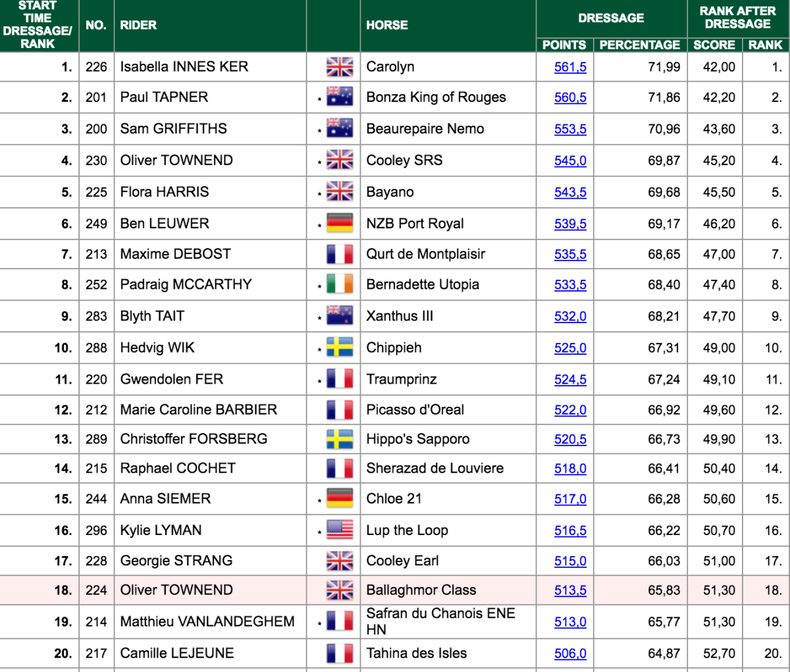Click the 524,5 points link
Viewport: 790px width, 672px height.
tap(570, 380)
